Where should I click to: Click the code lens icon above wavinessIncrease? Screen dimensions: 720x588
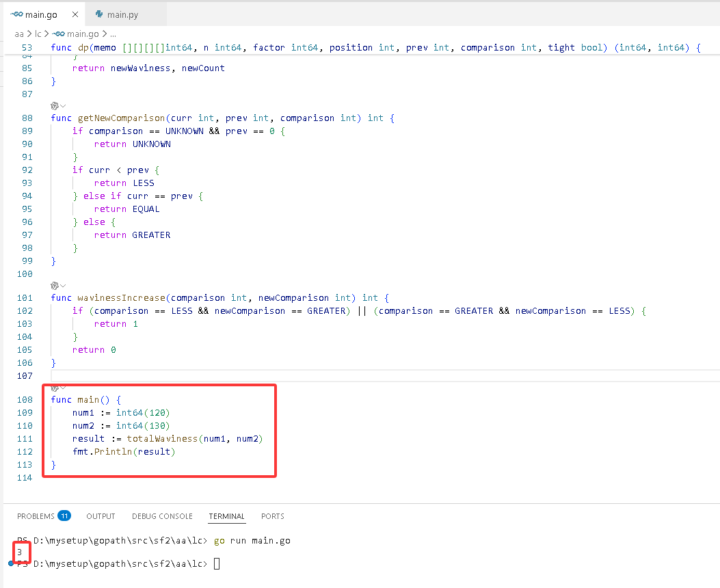(x=55, y=286)
